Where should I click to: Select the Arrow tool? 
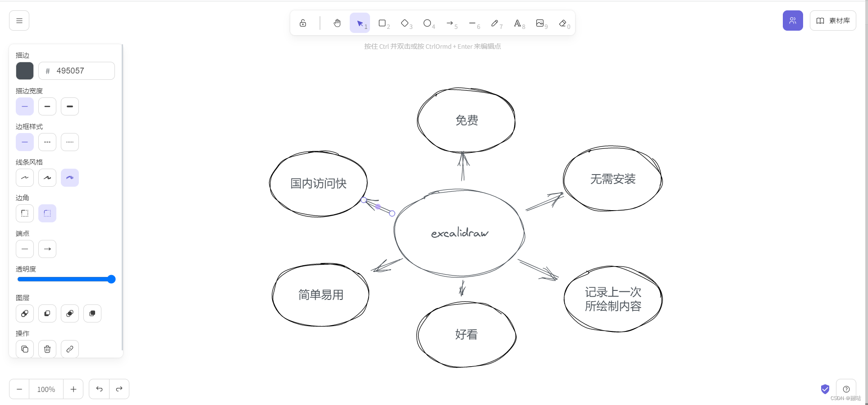pos(450,23)
